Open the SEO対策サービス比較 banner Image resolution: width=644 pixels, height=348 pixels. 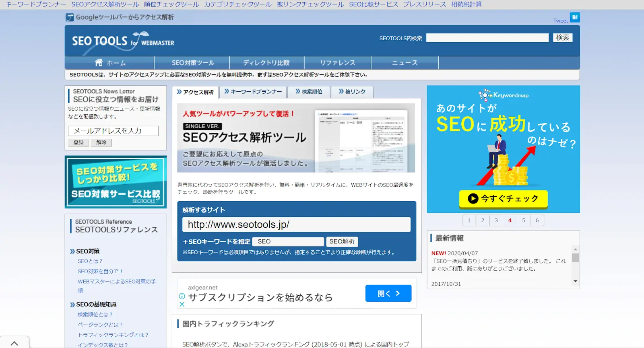click(116, 182)
